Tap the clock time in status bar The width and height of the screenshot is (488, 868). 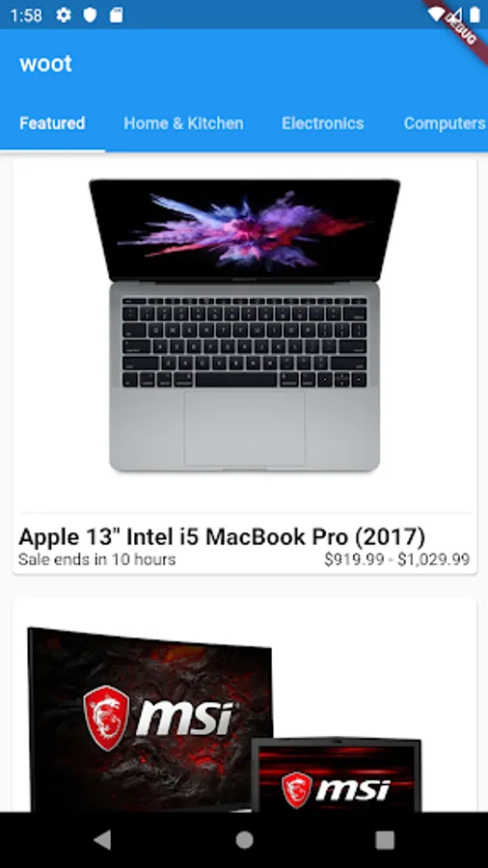pos(26,14)
